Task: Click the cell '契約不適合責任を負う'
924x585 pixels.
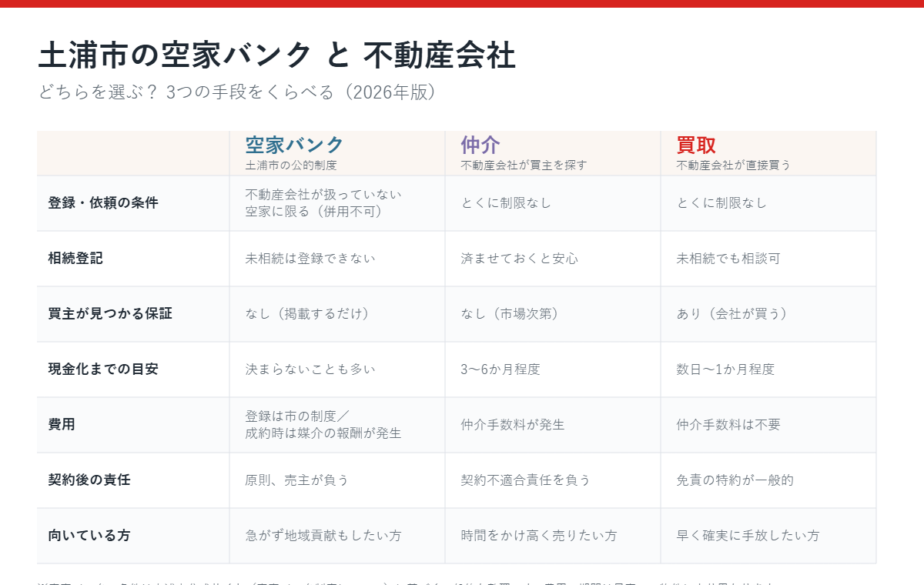Action: point(526,480)
